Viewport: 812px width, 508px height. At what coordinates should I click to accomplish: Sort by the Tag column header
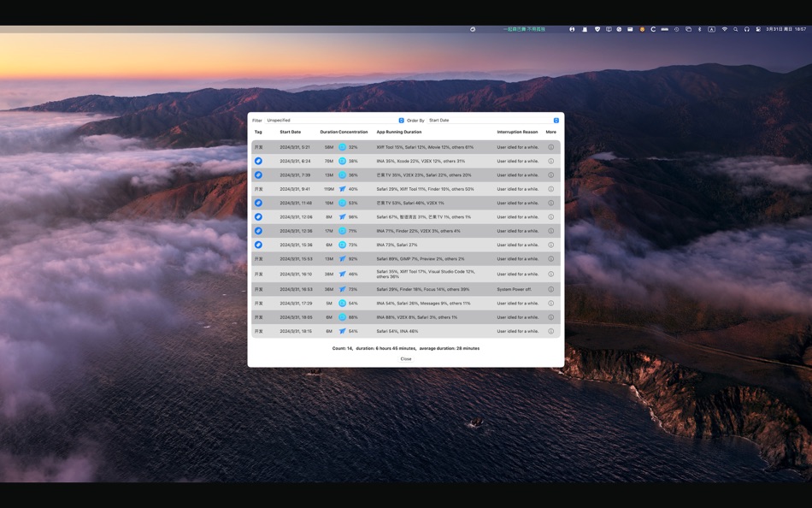pyautogui.click(x=258, y=133)
